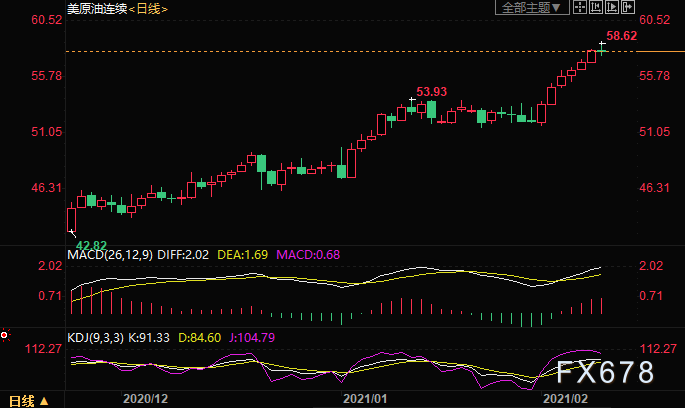
Task: Toggle the crosshair cursor icon
Action: point(580,7)
